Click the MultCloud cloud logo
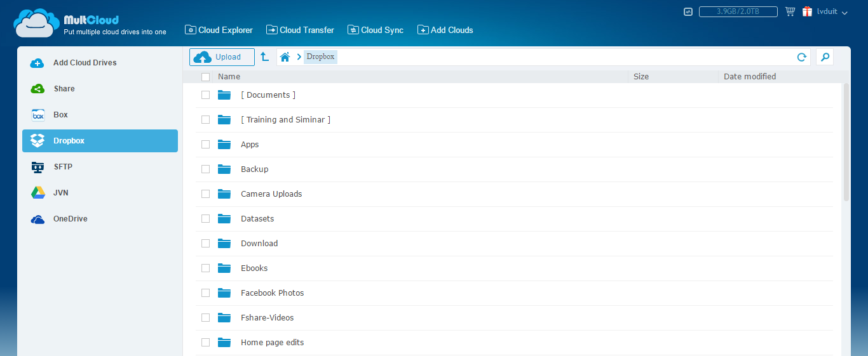Screen dimensions: 868x356 point(37,23)
